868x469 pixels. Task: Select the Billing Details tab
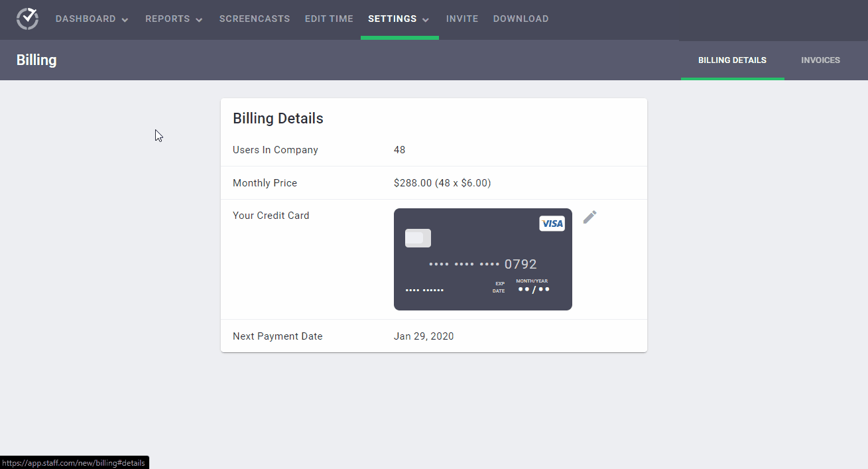pyautogui.click(x=732, y=60)
